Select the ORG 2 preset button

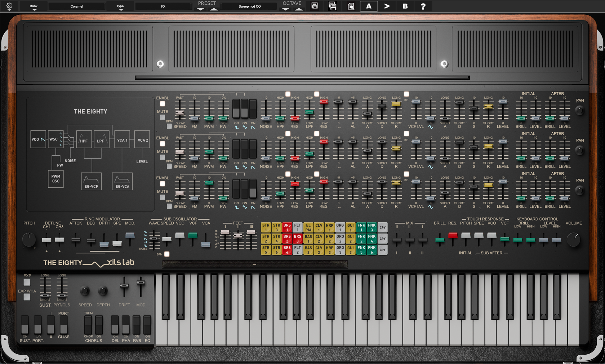pyautogui.click(x=340, y=239)
